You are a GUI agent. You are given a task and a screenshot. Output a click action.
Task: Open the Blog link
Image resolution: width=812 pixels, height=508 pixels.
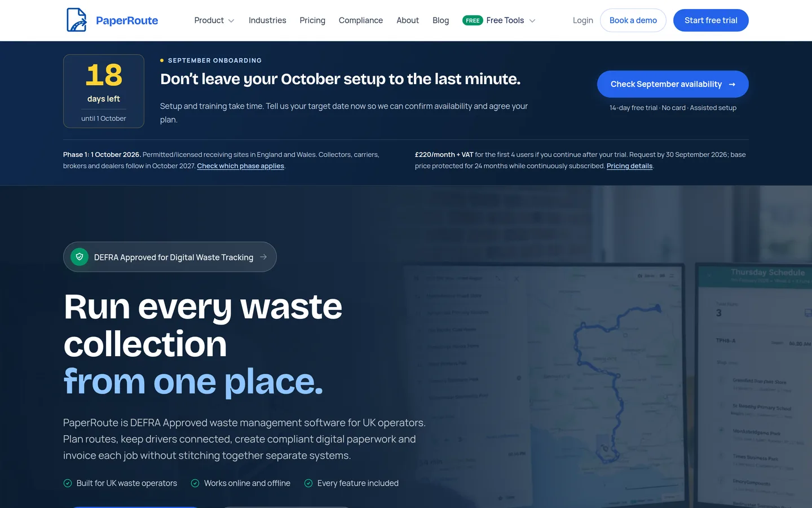point(441,20)
